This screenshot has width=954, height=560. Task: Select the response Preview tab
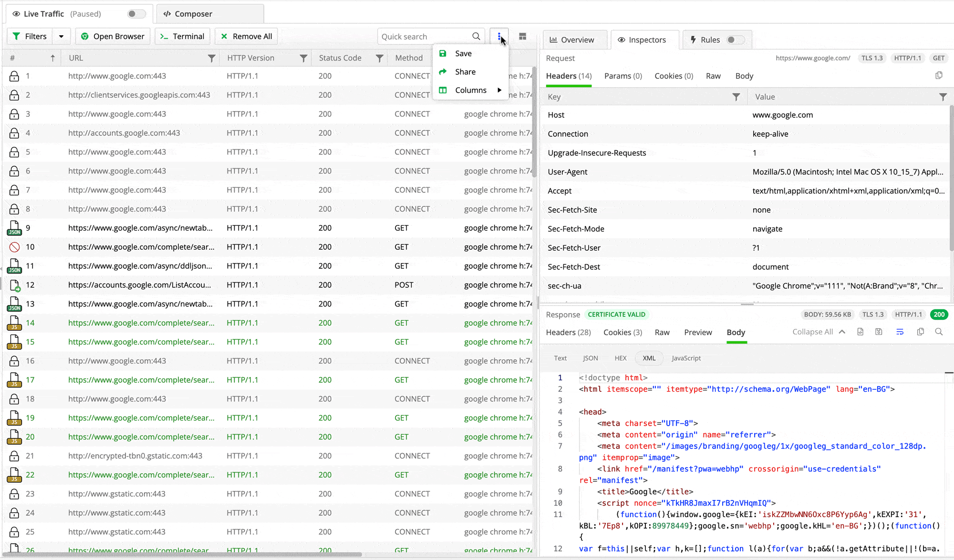[698, 332]
